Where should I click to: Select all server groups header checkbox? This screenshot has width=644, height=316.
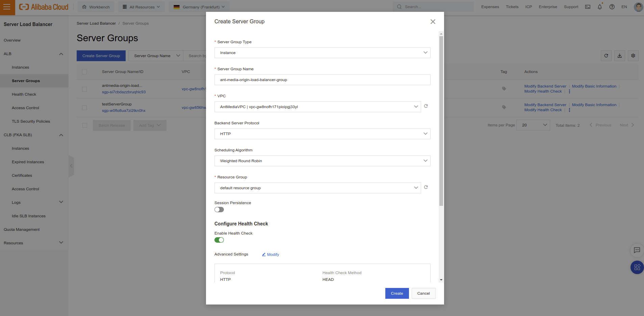84,72
